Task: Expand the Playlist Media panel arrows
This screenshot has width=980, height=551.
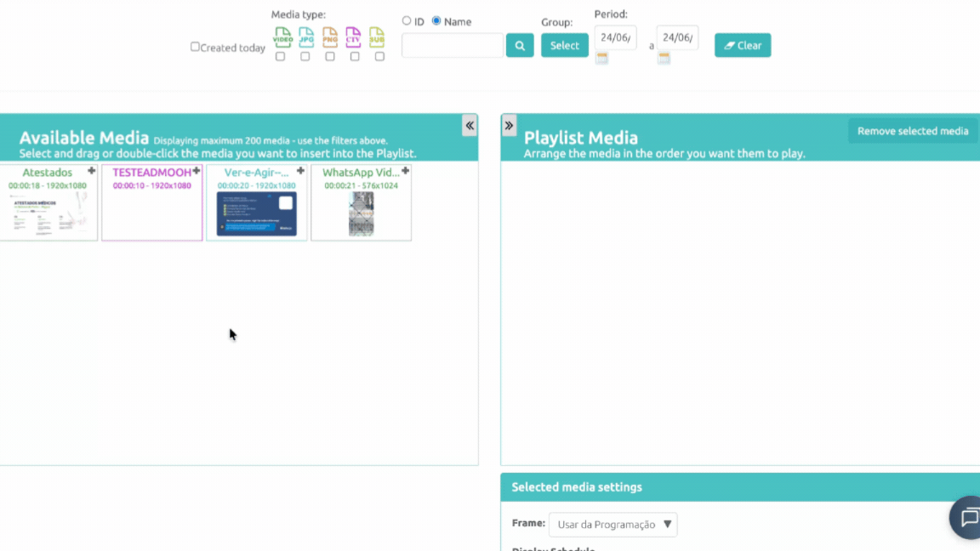Action: pos(509,126)
